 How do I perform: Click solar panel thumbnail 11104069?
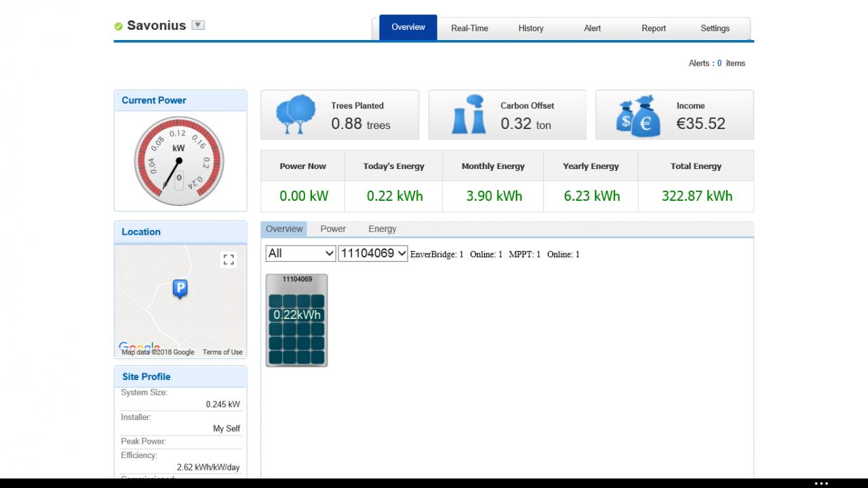296,320
